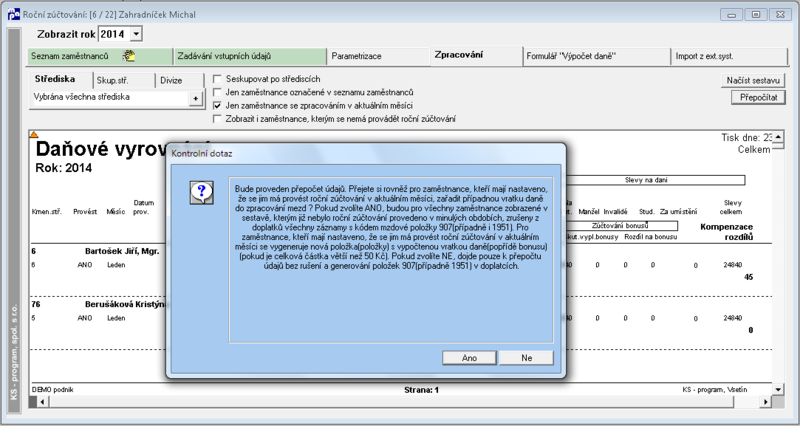Click the Měsíc column header

[116, 212]
